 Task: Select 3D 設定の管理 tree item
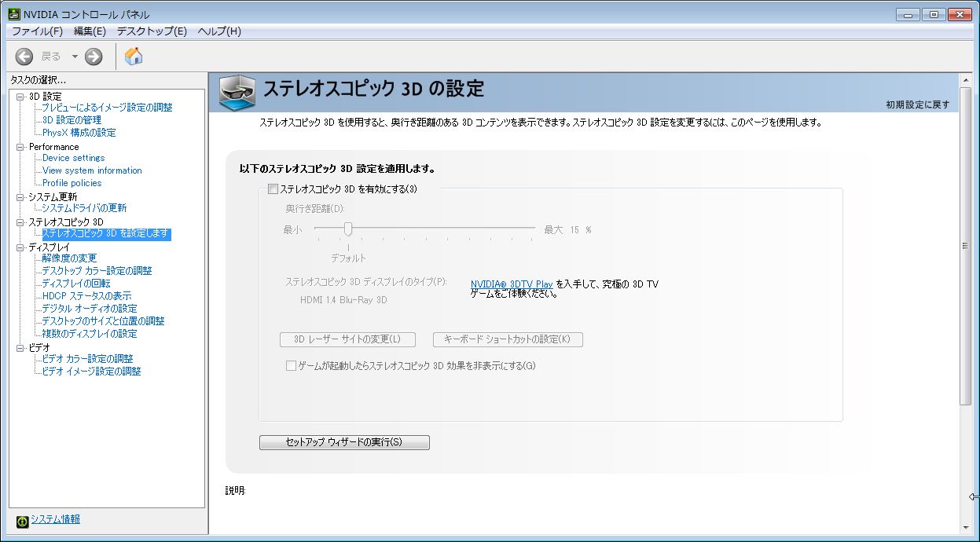(72, 120)
